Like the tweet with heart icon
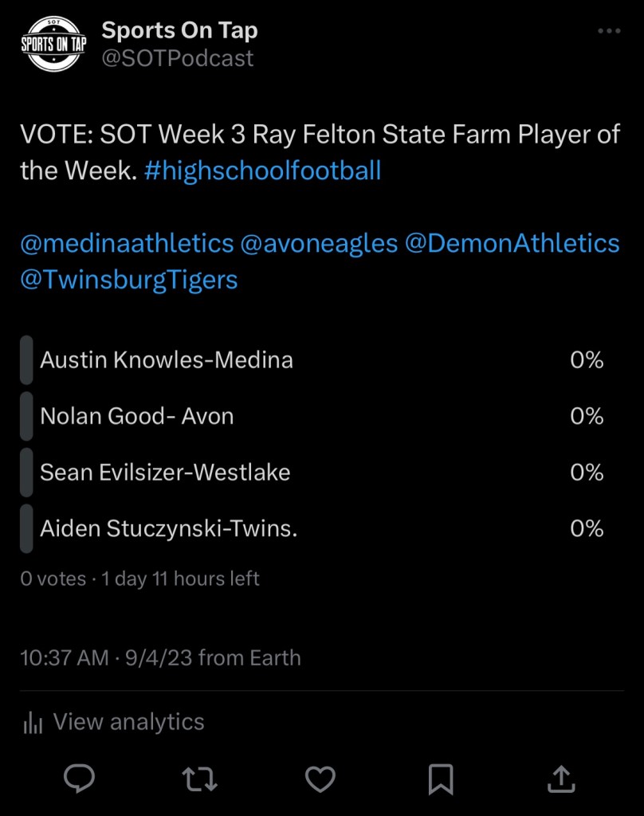 click(x=320, y=778)
